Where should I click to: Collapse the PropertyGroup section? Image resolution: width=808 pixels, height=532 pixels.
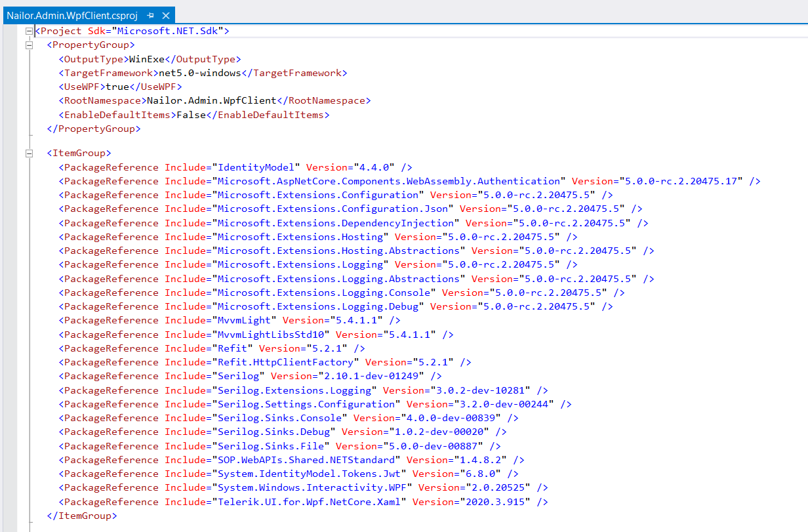[x=29, y=45]
